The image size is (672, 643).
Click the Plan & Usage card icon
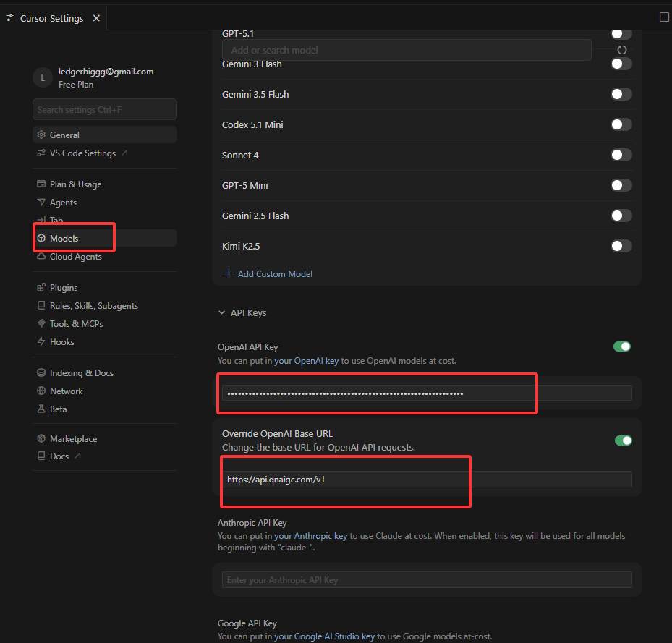pyautogui.click(x=41, y=184)
